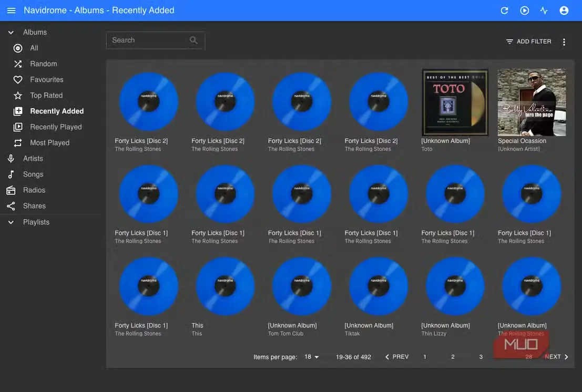Open the play queue circle icon
582x392 pixels.
click(x=524, y=11)
